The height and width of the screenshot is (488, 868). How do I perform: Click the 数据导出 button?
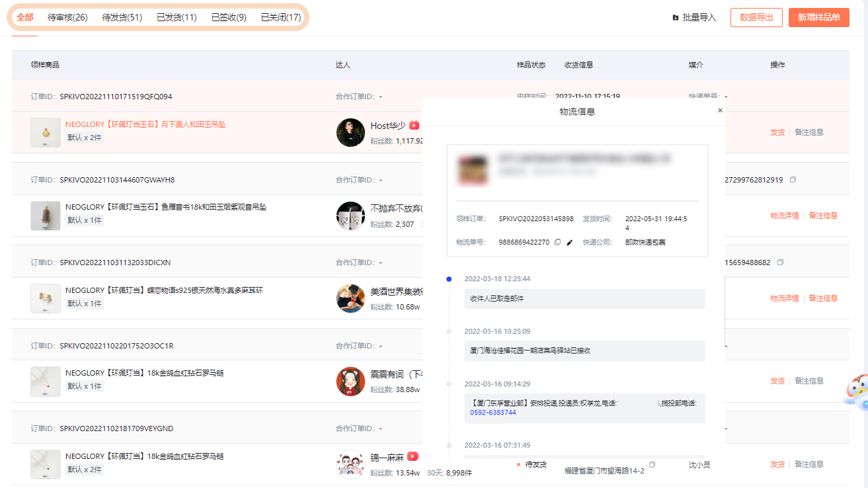click(756, 17)
